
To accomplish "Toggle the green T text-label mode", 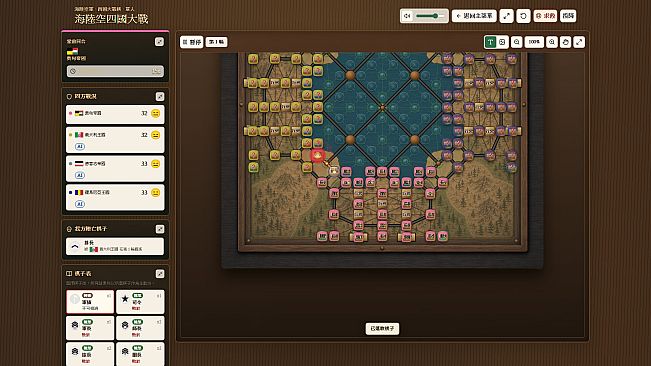I will pos(490,42).
